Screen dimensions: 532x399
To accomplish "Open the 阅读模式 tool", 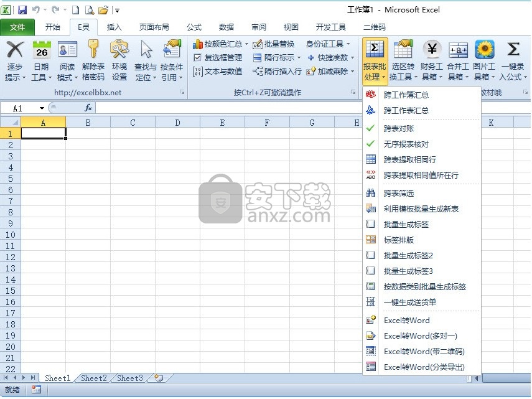I will 67,61.
